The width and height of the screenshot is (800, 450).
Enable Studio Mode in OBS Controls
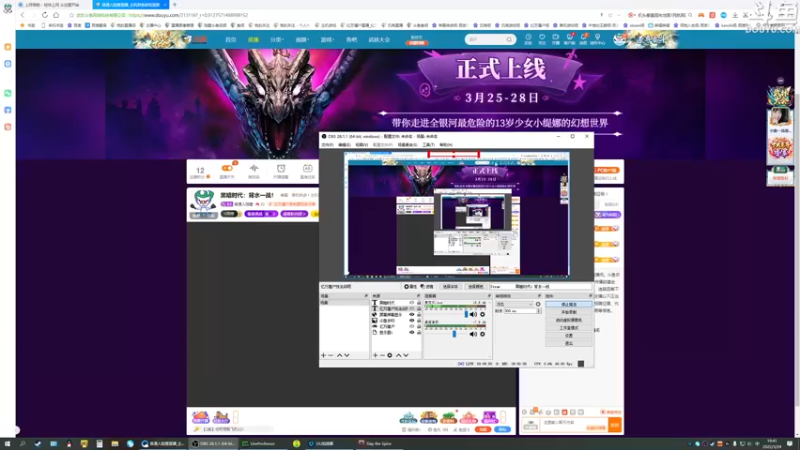569,328
